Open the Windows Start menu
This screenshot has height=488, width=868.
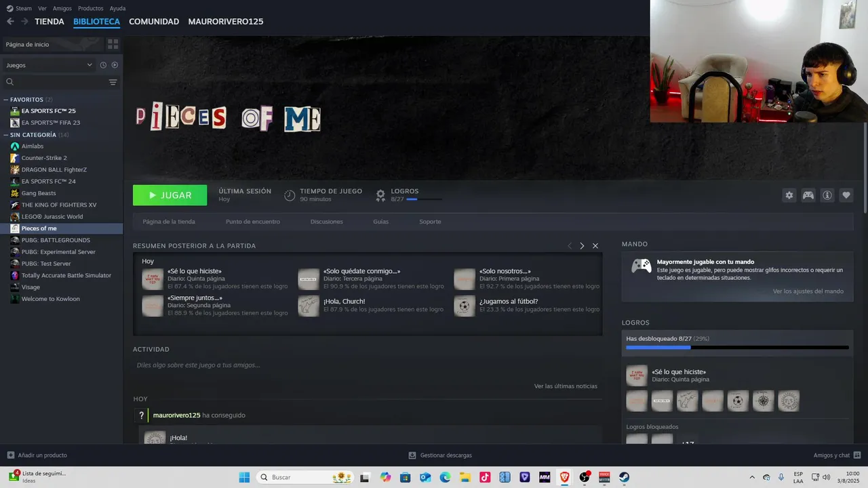(244, 477)
